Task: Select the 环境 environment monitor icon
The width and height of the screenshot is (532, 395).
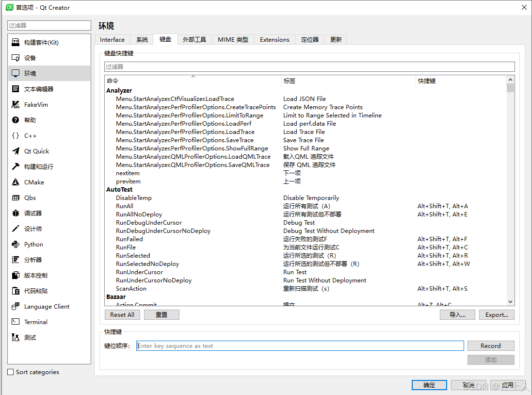Action: (x=16, y=73)
